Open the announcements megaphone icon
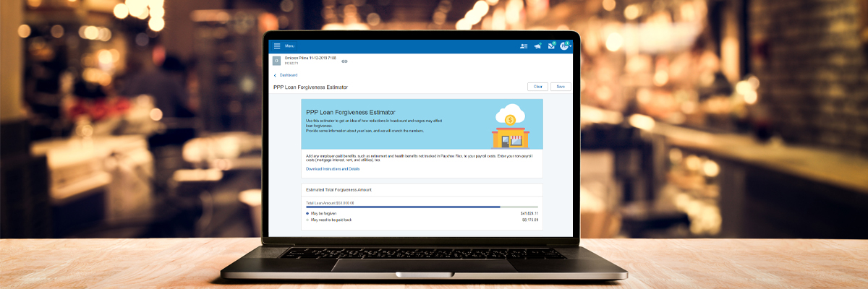The height and width of the screenshot is (289, 868). click(x=537, y=46)
